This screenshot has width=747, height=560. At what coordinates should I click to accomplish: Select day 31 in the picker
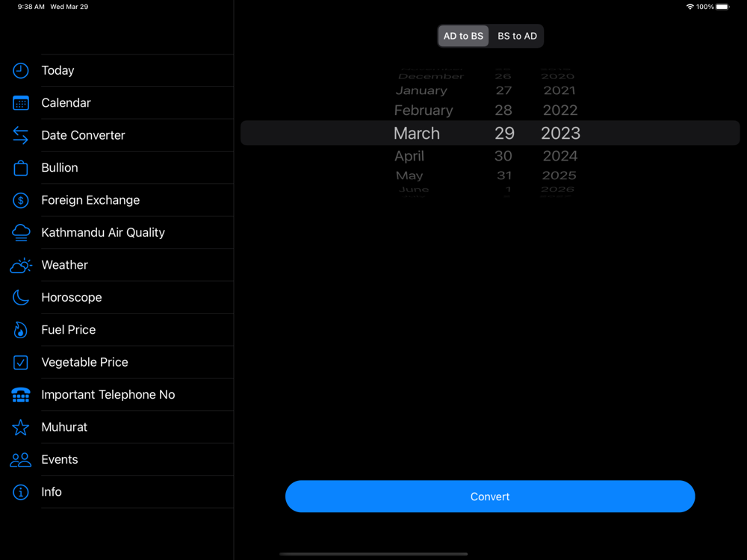(x=504, y=175)
